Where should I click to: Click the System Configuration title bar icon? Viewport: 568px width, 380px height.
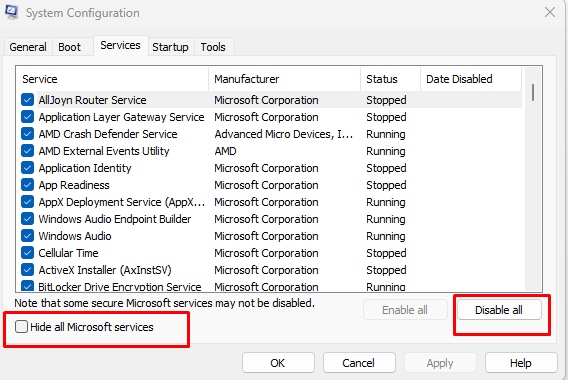pos(11,12)
